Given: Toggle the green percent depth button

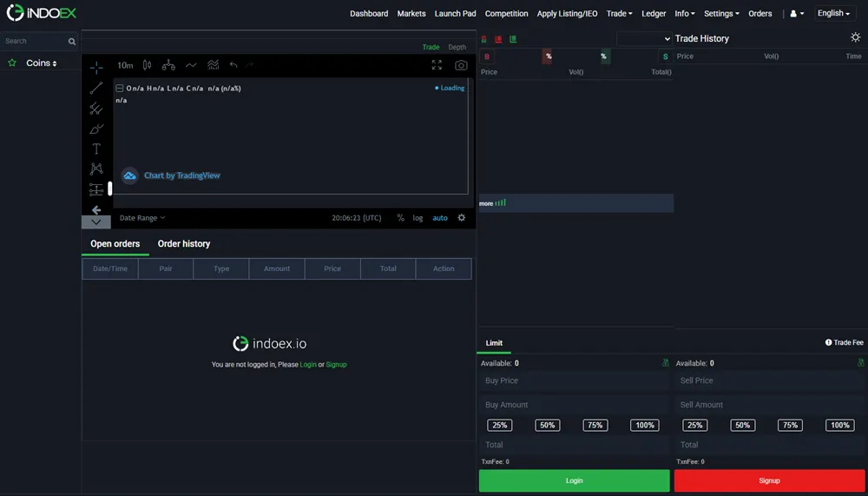Looking at the screenshot, I should coord(604,56).
